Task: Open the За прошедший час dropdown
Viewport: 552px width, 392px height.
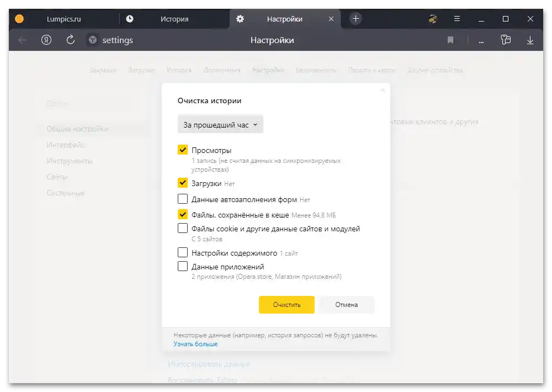Action: point(220,125)
